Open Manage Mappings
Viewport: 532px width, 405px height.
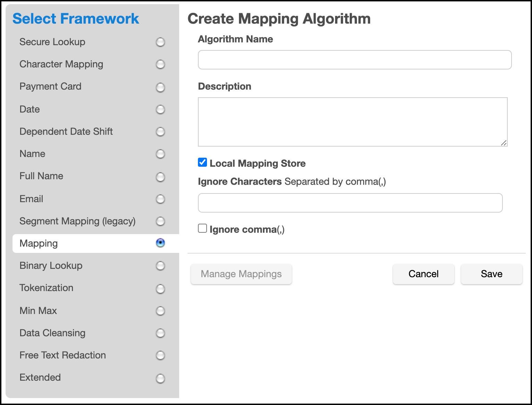tap(241, 274)
